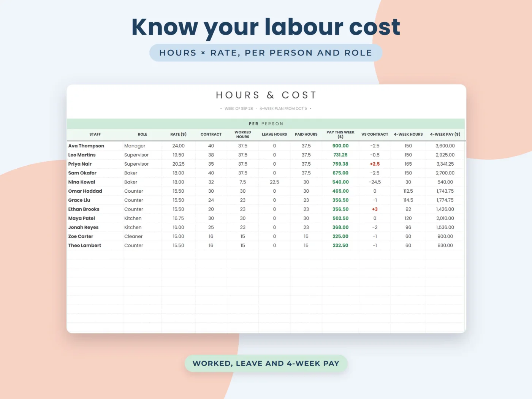This screenshot has height=399, width=532.
Task: Click Omar Haddad's 1,743.75 four-week pay
Action: click(445, 191)
